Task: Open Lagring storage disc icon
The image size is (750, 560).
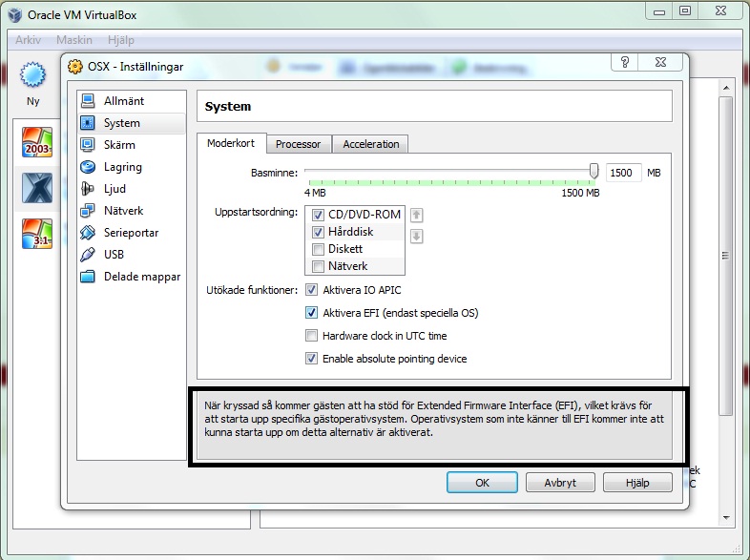Action: pos(88,166)
